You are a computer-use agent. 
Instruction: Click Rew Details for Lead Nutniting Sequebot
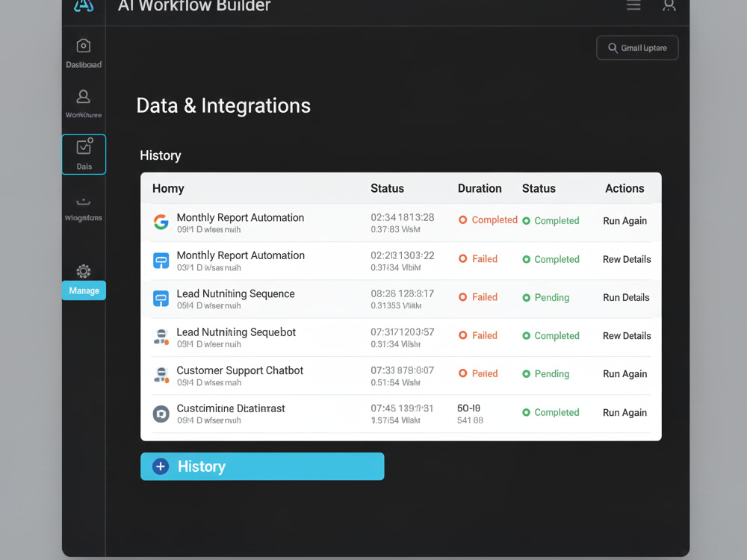(627, 336)
